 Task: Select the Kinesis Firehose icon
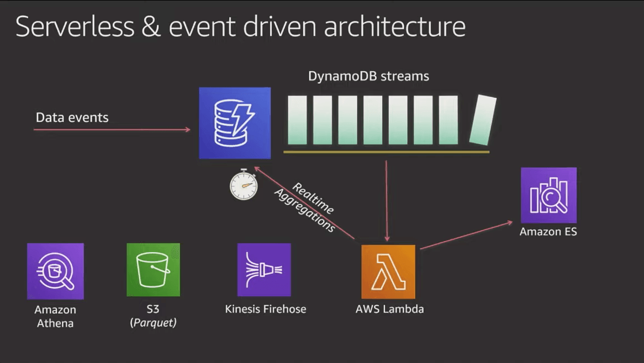pos(264,269)
